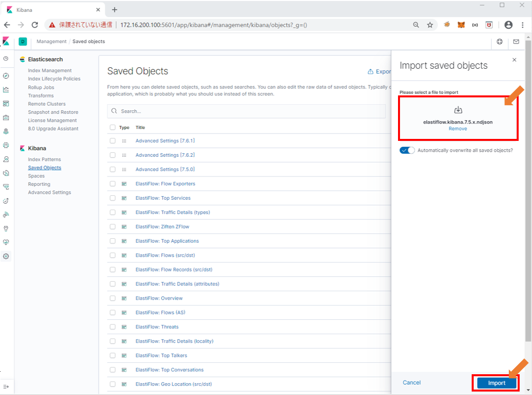Toggle Automatically overwrite all saved objects
The height and width of the screenshot is (395, 532).
407,150
